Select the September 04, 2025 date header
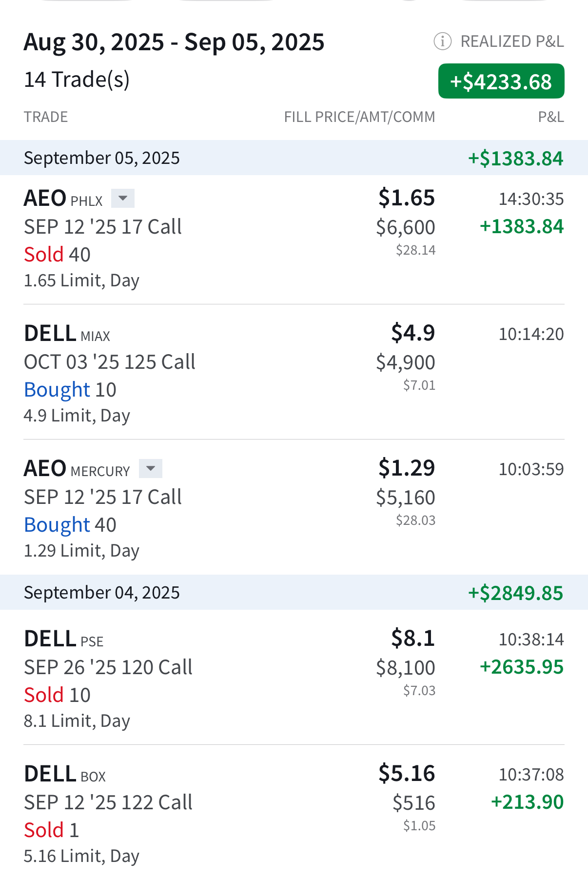588x880 pixels. pos(102,593)
